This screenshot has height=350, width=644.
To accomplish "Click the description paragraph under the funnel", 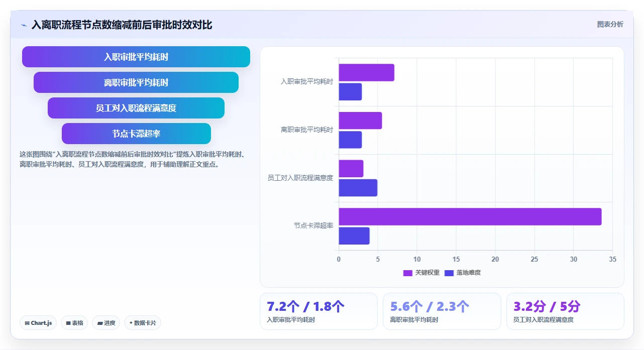I will (132, 159).
